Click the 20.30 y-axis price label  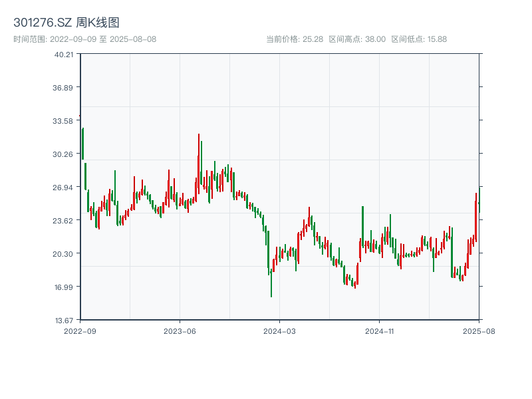point(64,254)
